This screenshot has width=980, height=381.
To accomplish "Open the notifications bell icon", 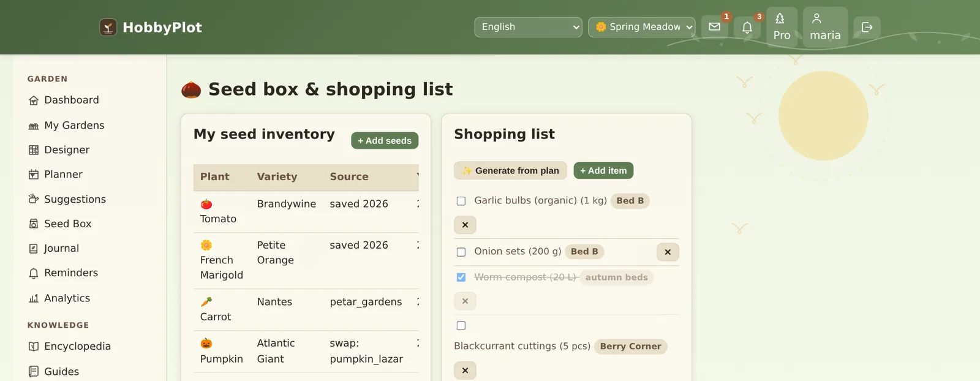I will click(747, 27).
